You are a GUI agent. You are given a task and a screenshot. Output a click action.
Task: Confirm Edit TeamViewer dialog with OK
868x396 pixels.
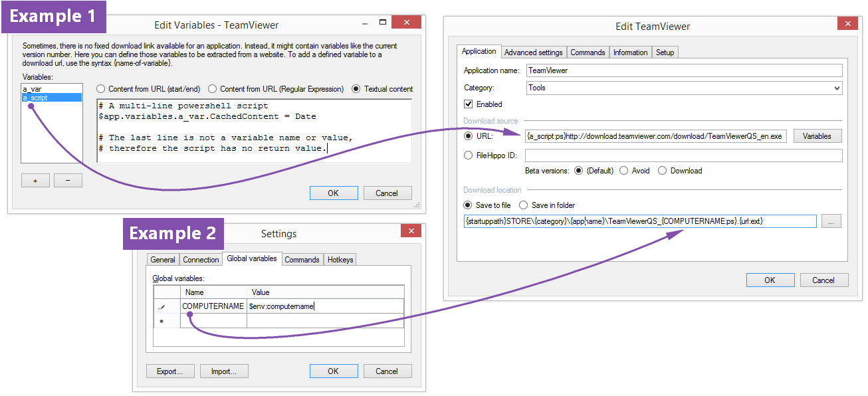[x=770, y=280]
